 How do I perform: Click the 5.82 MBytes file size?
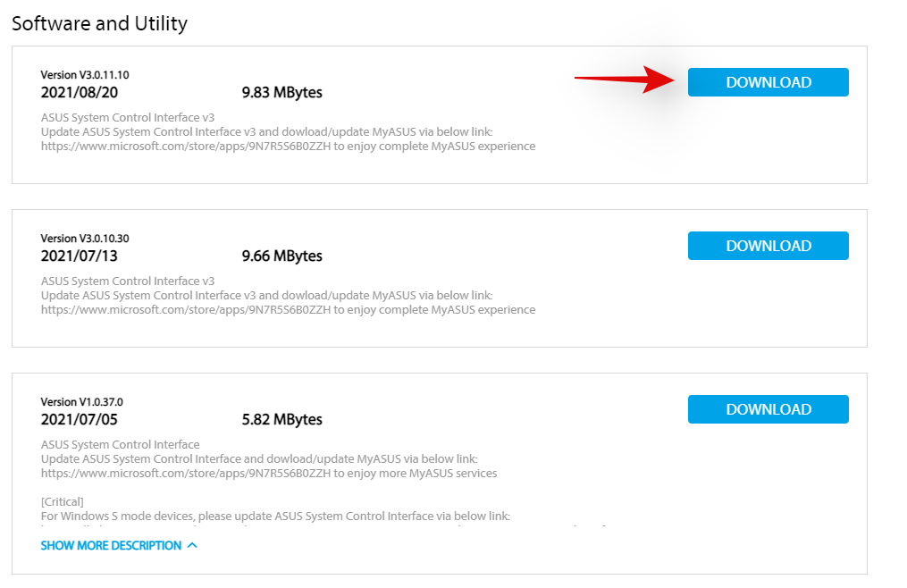(281, 419)
